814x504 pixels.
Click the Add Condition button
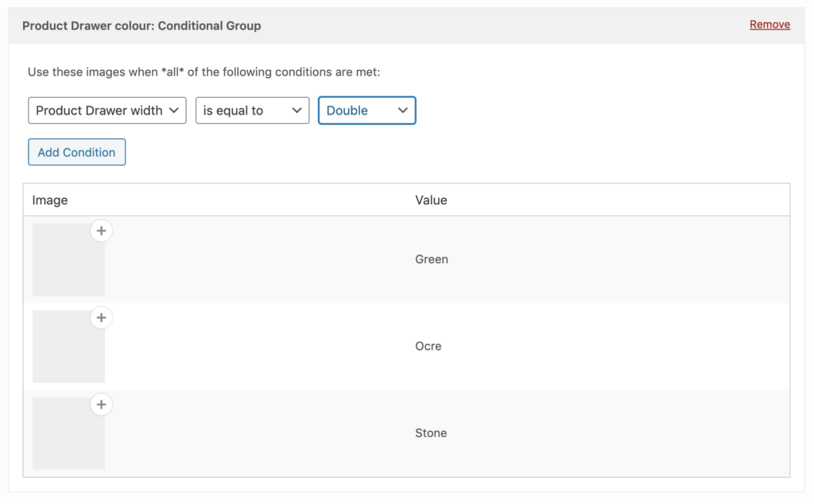76,152
